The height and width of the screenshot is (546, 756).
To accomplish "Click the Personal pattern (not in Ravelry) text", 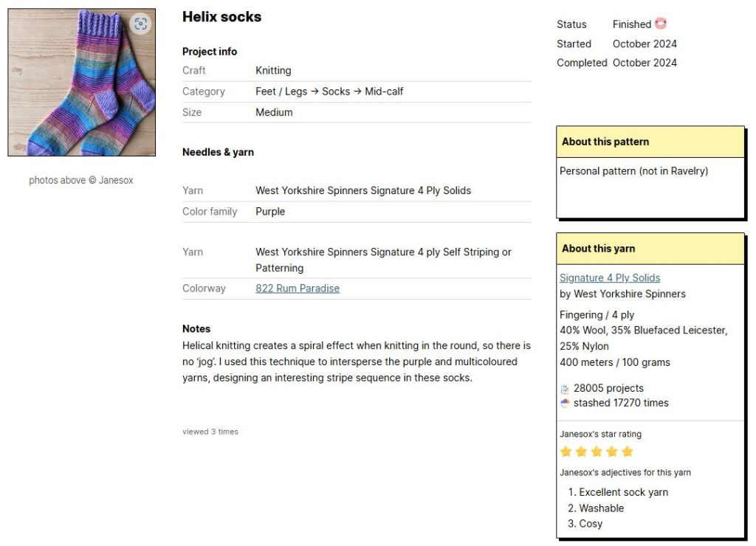I will pos(633,171).
